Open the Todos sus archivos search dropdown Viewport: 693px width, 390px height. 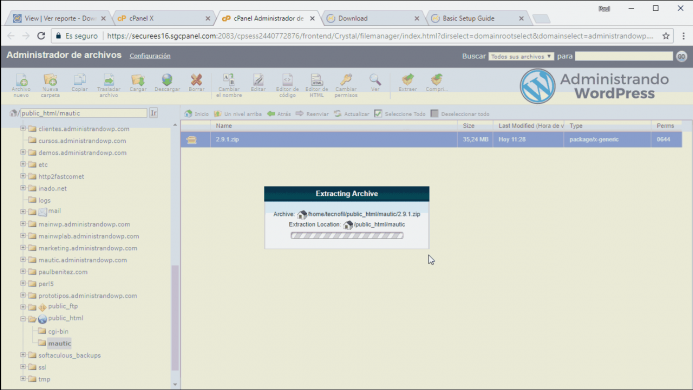[521, 56]
